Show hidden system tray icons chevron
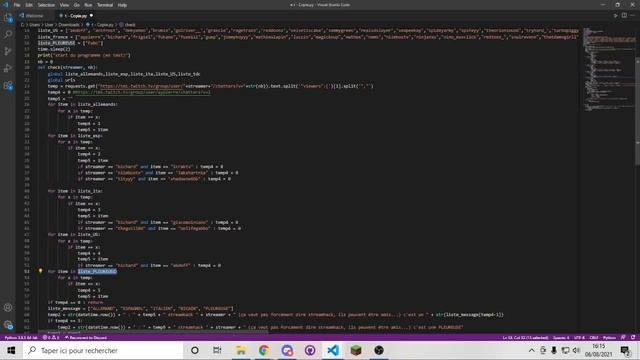640x360 pixels. (x=531, y=350)
